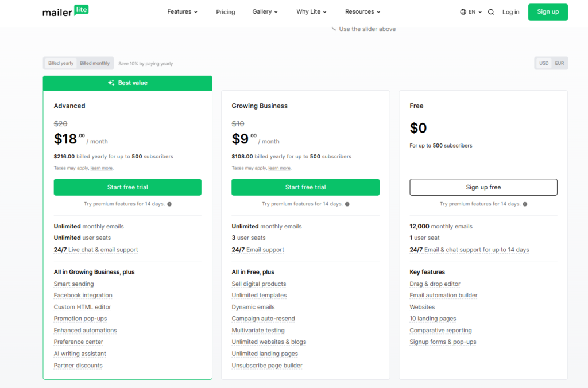Select EUR currency
This screenshot has height=388, width=588.
click(559, 63)
